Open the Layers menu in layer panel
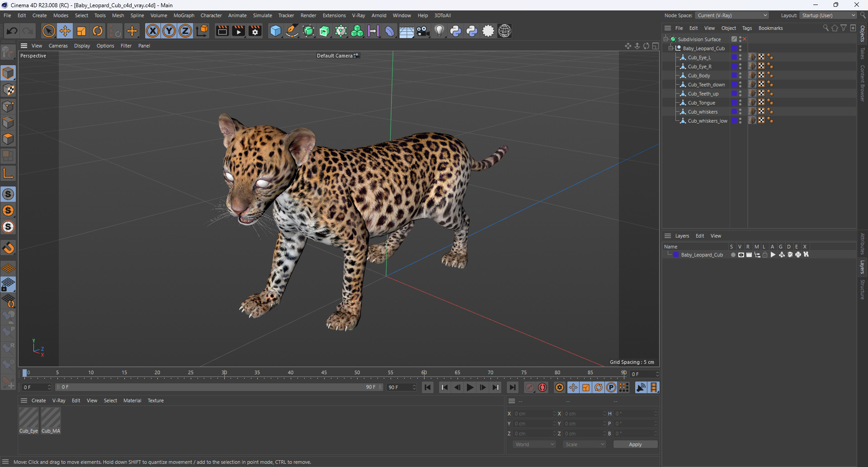 pyautogui.click(x=682, y=236)
